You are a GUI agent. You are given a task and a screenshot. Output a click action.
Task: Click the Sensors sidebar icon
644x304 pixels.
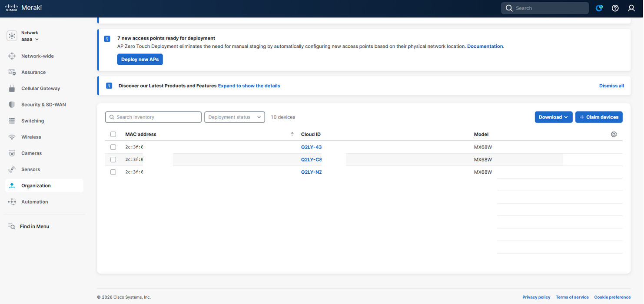tap(12, 169)
